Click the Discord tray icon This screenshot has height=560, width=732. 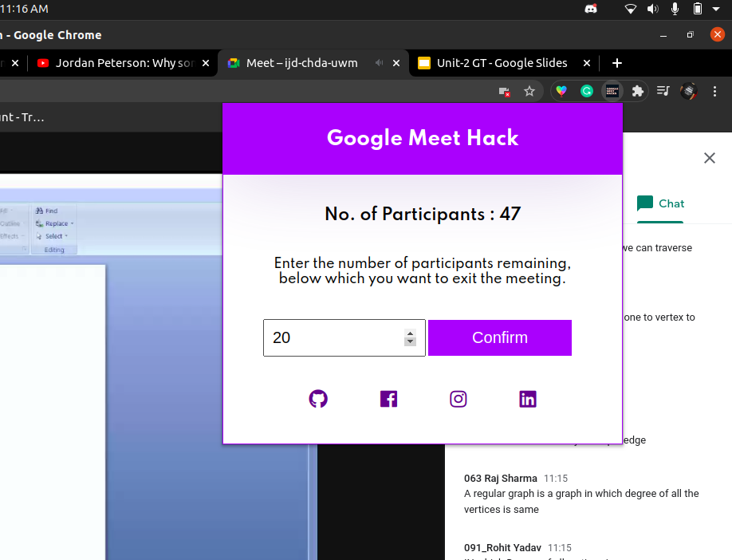(x=591, y=9)
